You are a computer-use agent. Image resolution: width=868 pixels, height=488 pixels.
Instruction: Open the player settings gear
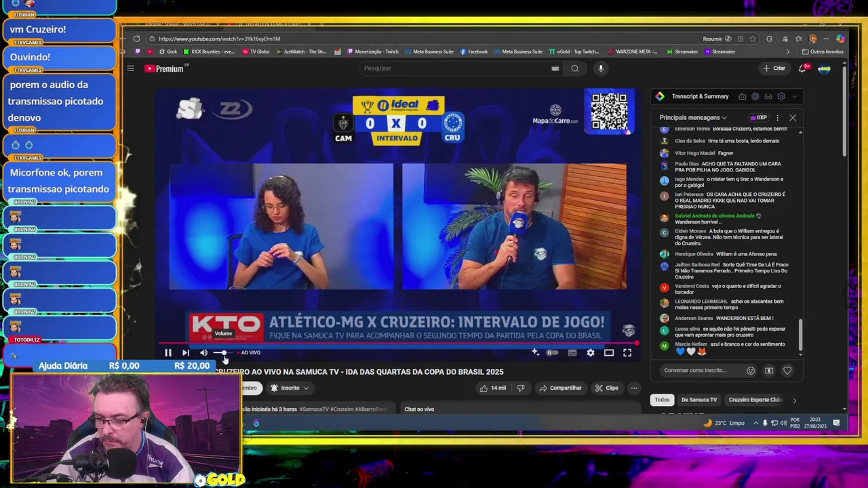[591, 352]
